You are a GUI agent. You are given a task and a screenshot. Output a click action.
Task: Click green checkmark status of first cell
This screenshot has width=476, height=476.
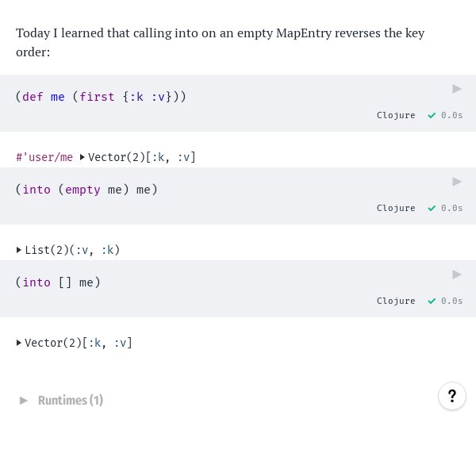point(432,115)
